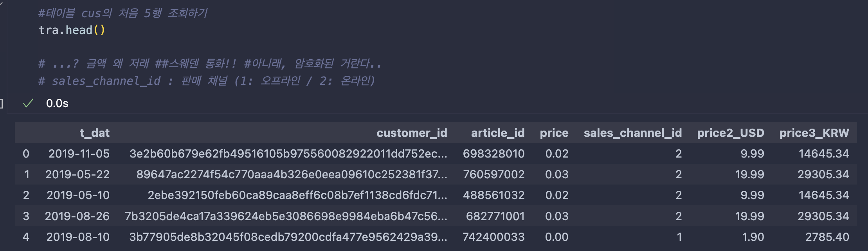Screen dimensions: 868x251
Task: Click article id 682771001
Action: click(495, 216)
